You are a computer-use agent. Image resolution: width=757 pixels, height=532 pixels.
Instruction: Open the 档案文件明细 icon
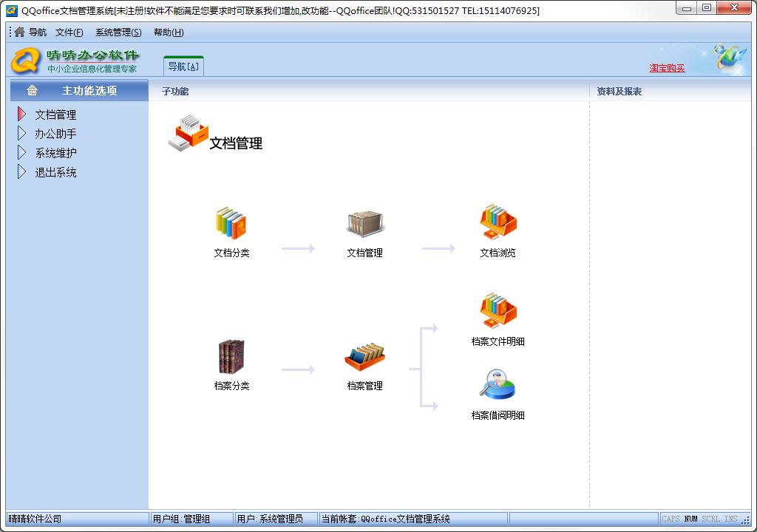tap(498, 311)
